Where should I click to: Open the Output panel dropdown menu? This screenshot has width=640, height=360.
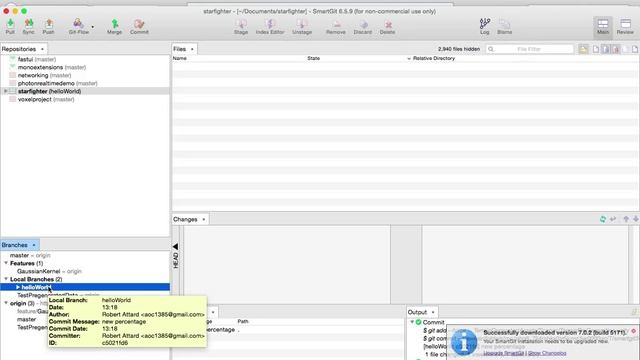point(433,312)
